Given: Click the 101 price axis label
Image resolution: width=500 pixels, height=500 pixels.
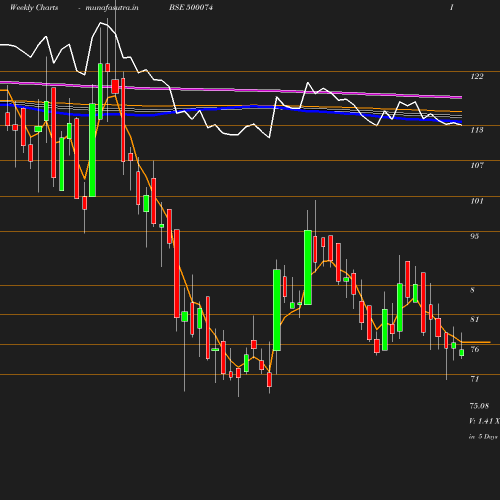Looking at the screenshot, I should (477, 201).
